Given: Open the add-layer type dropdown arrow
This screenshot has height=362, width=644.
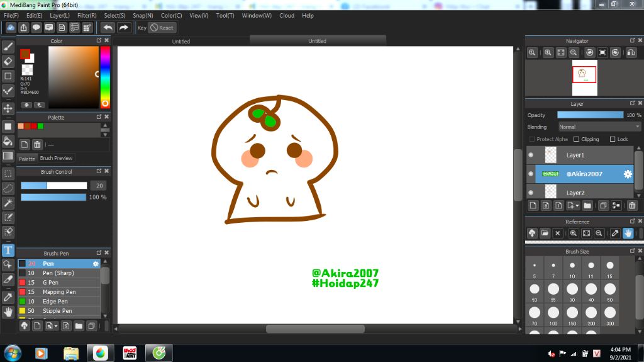Looking at the screenshot, I should (577, 206).
